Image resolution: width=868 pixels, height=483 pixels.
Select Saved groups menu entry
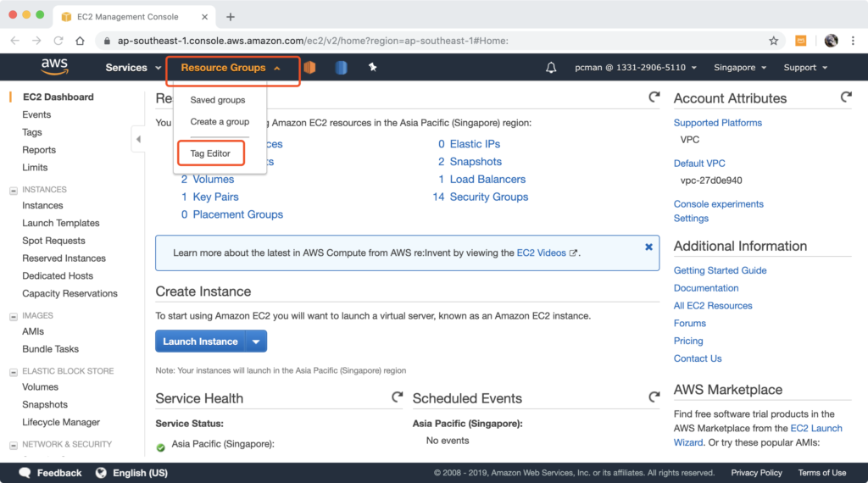218,100
